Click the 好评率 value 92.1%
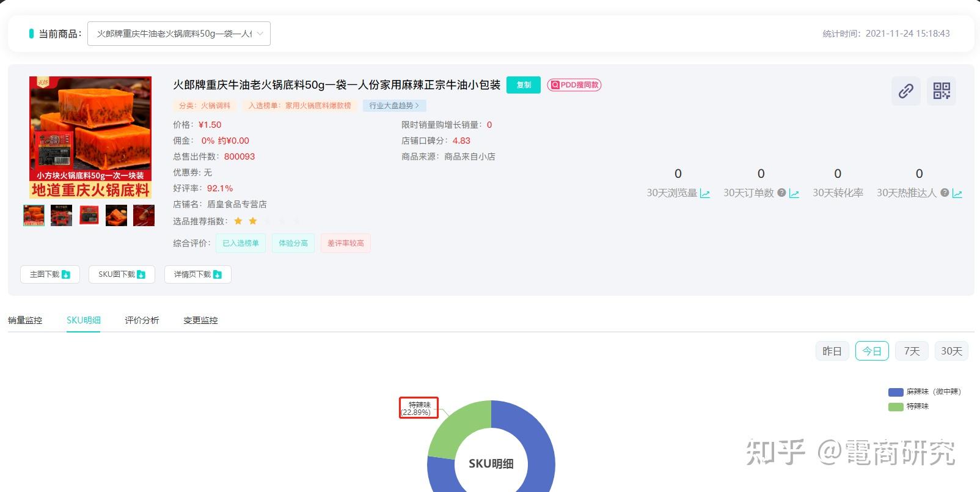980x492 pixels. 220,188
